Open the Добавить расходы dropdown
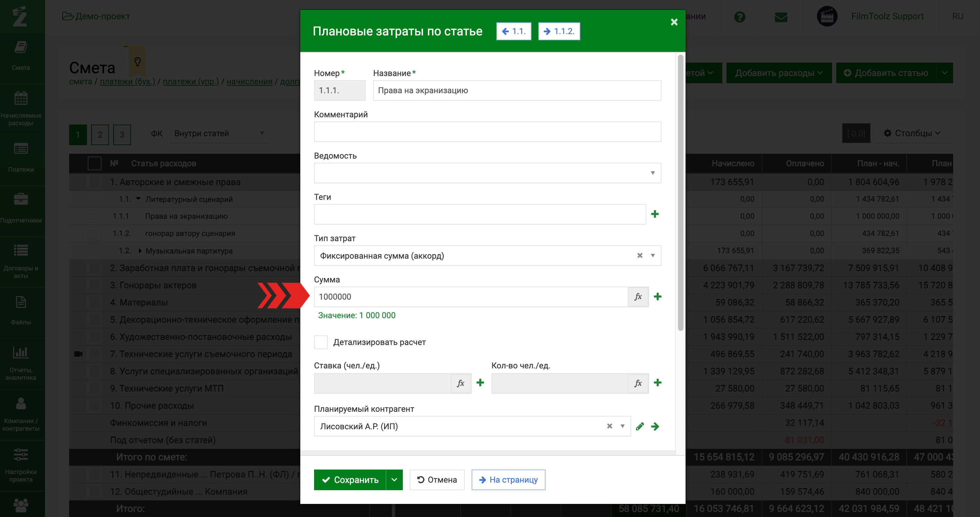This screenshot has width=980, height=517. pos(779,73)
